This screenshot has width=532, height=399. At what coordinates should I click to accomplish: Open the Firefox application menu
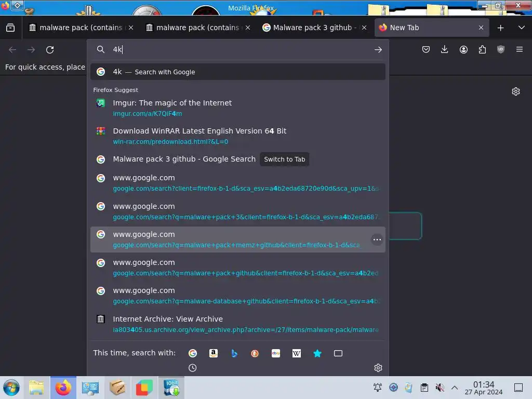click(520, 49)
